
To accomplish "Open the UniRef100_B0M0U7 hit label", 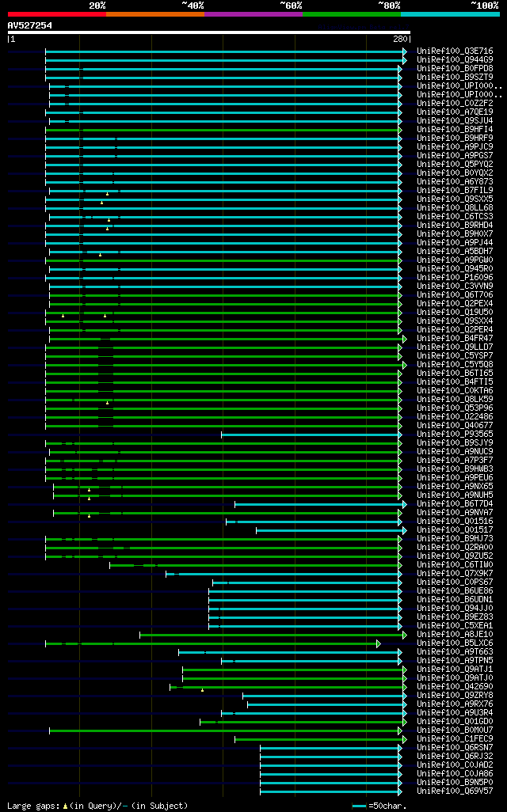I will tap(456, 730).
